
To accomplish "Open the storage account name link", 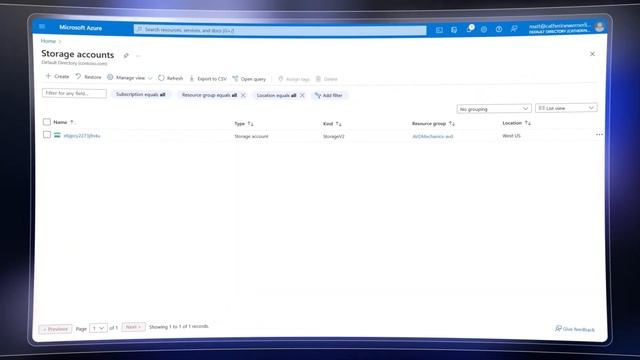I will [x=82, y=136].
